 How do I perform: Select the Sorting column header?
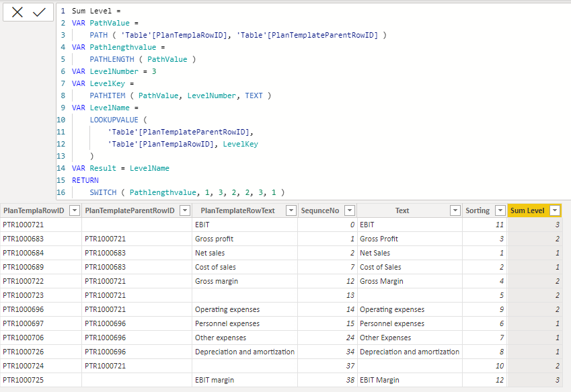(478, 210)
